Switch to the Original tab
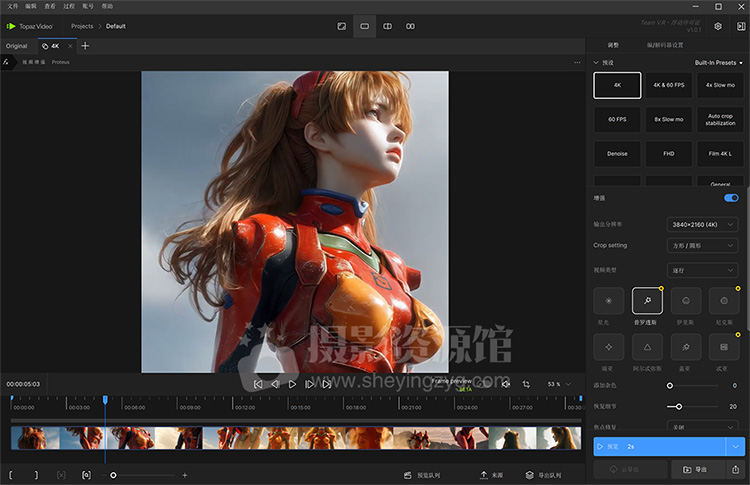Viewport: 750px width, 485px height. pyautogui.click(x=16, y=46)
